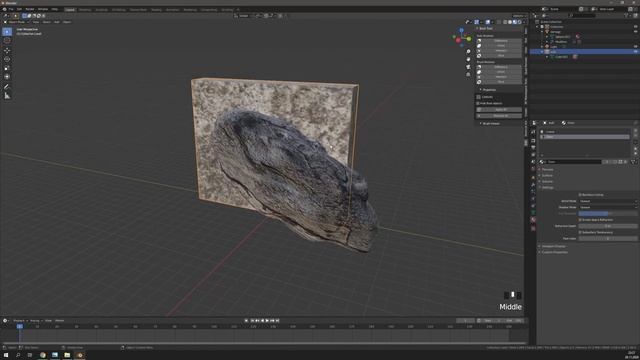Expand the Custom Properties panel

[x=554, y=252]
